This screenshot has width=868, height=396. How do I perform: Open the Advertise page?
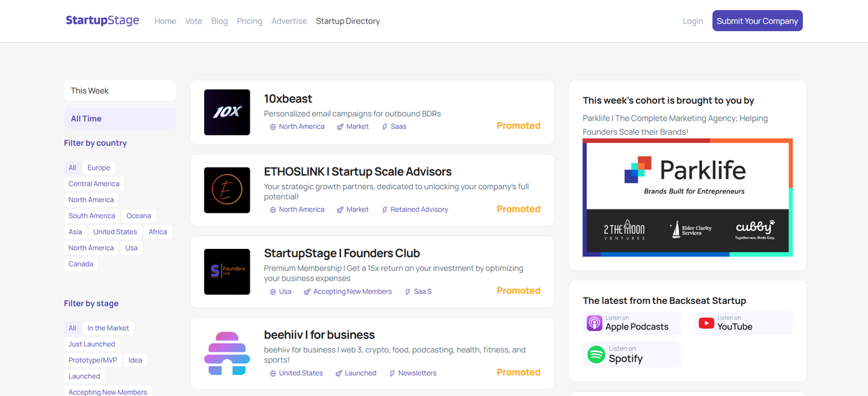tap(289, 21)
